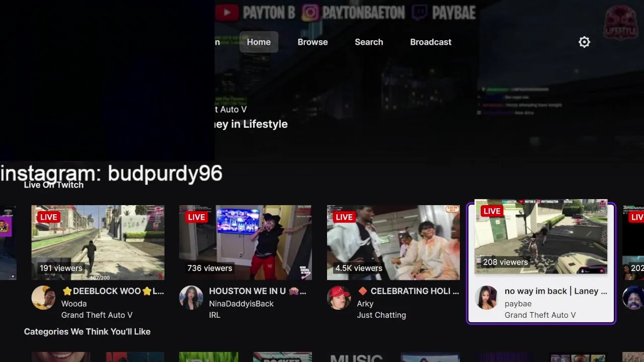Click Grand Theft Auto V under paybae
644x362 pixels.
(x=540, y=315)
